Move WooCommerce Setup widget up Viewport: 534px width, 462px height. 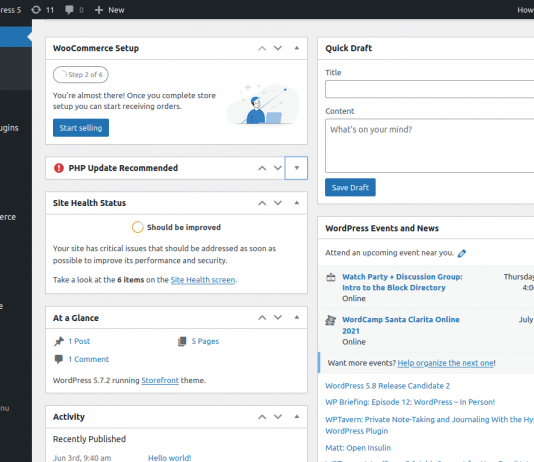(262, 48)
